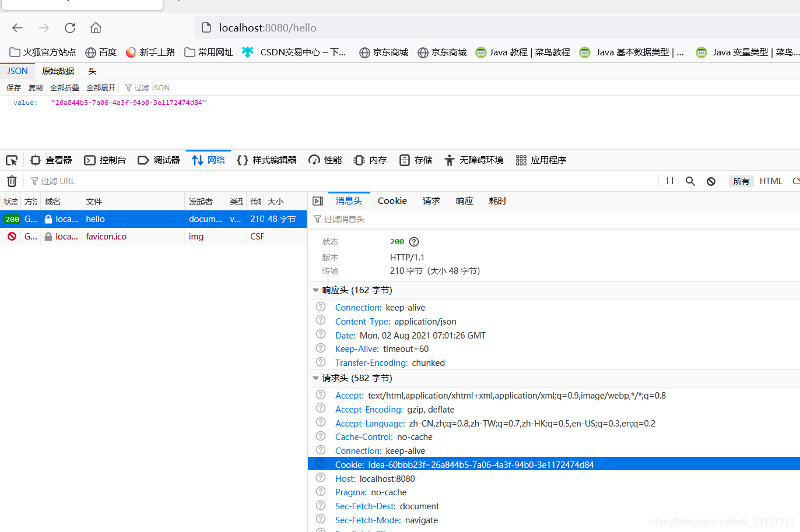The height and width of the screenshot is (532, 800).
Task: Open the 应用程序 application panel
Action: (541, 160)
